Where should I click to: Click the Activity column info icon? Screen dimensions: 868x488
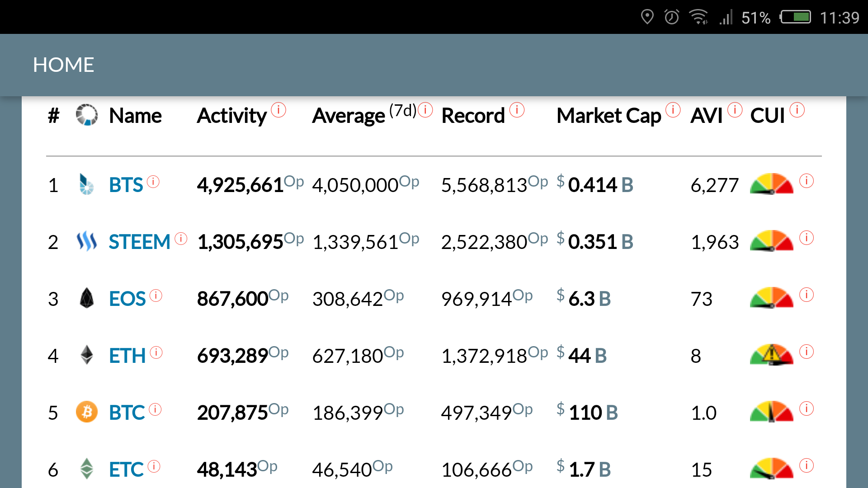[278, 110]
